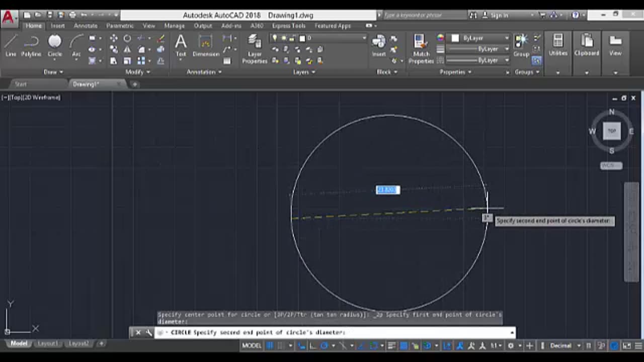Select the Circle tool

55,45
